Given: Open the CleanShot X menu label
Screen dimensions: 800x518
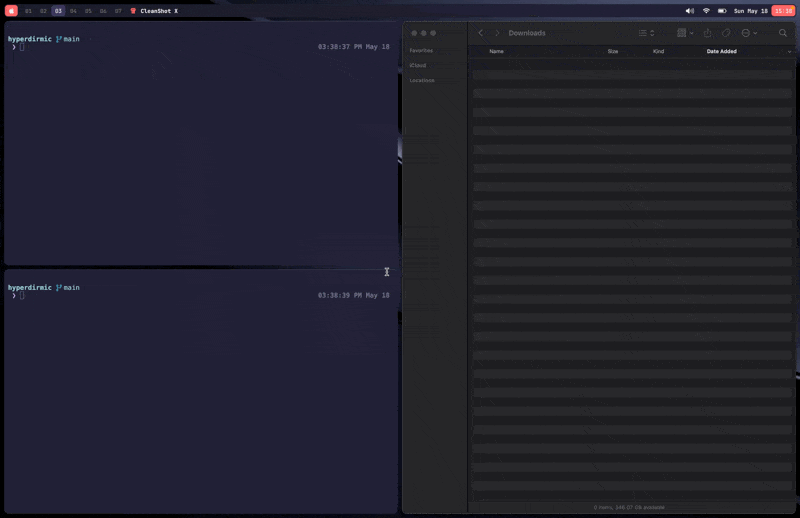Looking at the screenshot, I should pyautogui.click(x=159, y=11).
